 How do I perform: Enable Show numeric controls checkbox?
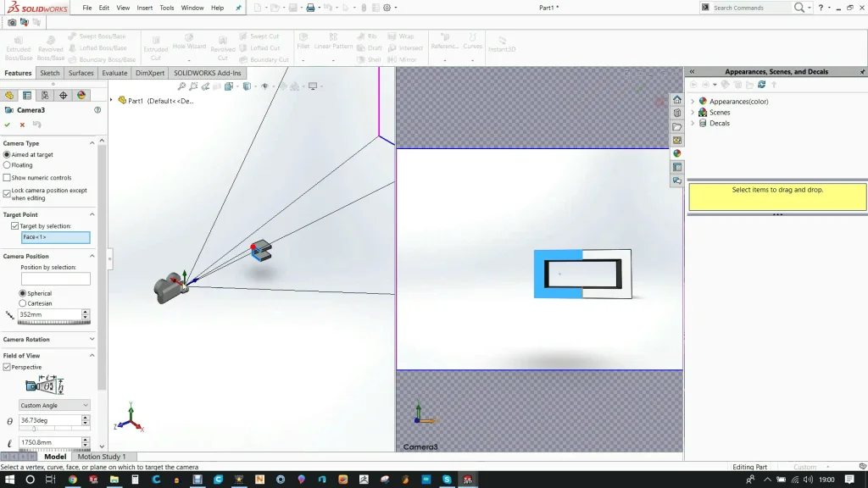(x=7, y=178)
